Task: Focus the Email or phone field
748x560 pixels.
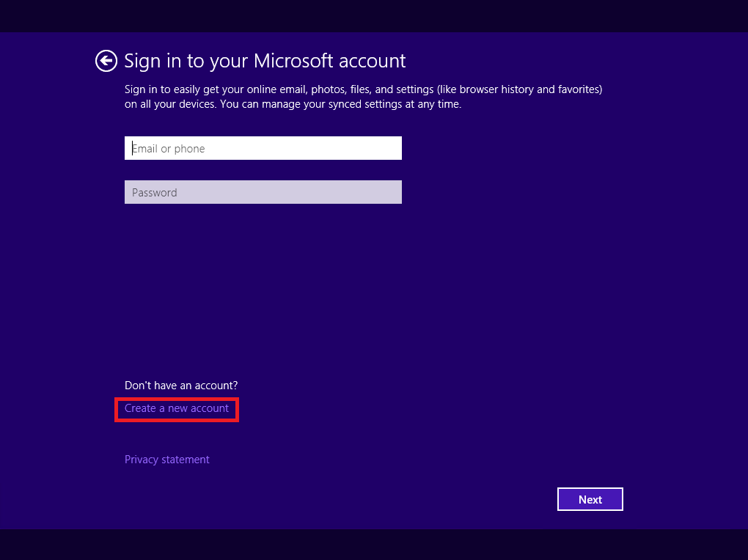Action: [x=263, y=148]
